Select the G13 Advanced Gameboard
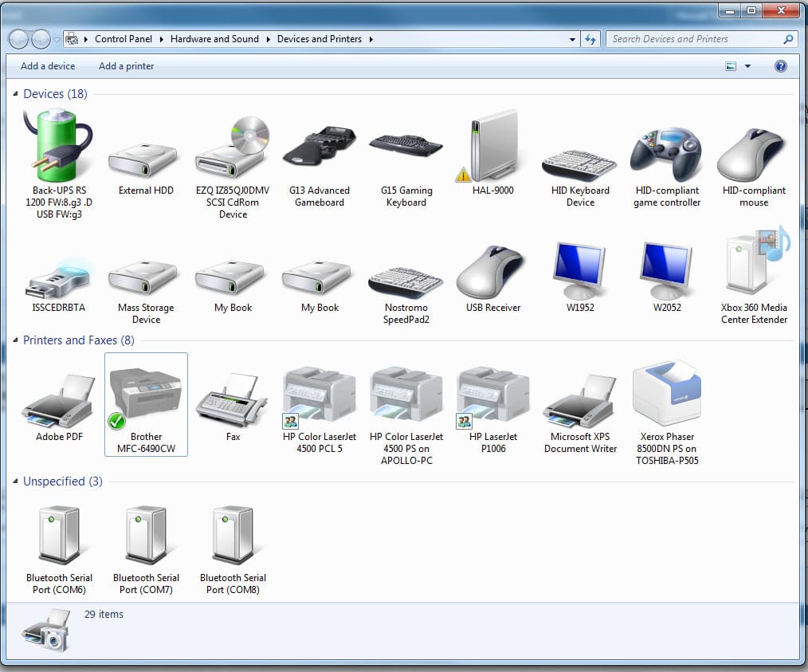The image size is (808, 672). point(320,166)
